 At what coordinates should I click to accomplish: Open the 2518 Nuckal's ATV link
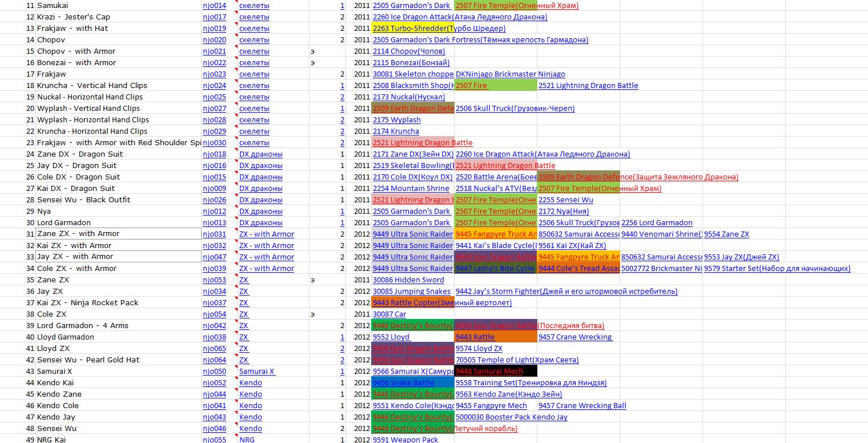coord(496,189)
